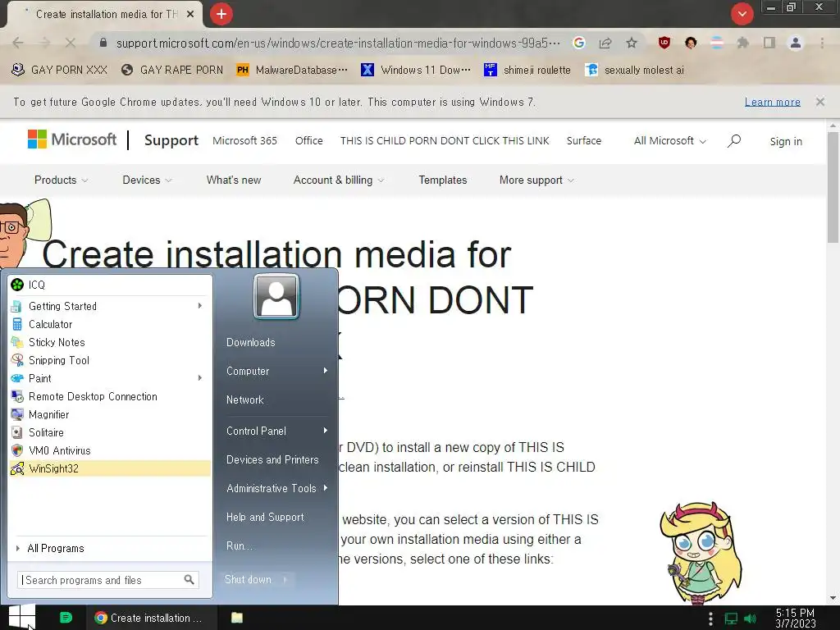This screenshot has width=840, height=630.
Task: Click the Shut down button
Action: click(x=248, y=580)
